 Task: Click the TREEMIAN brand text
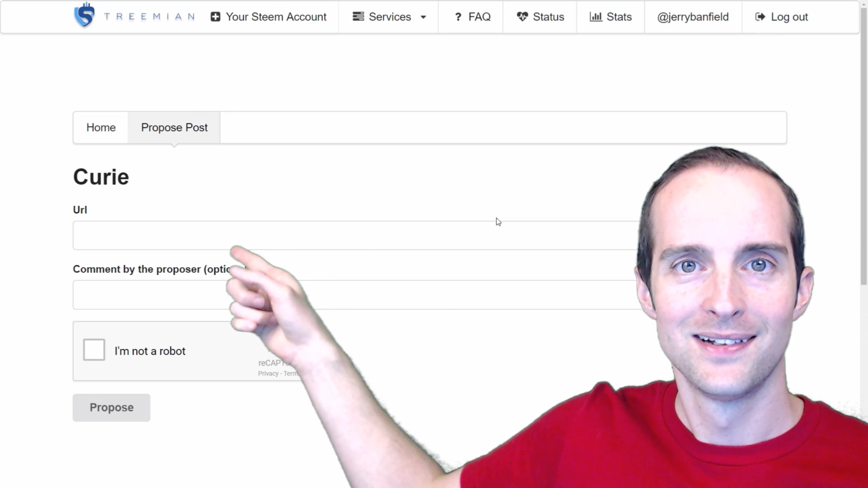click(149, 17)
